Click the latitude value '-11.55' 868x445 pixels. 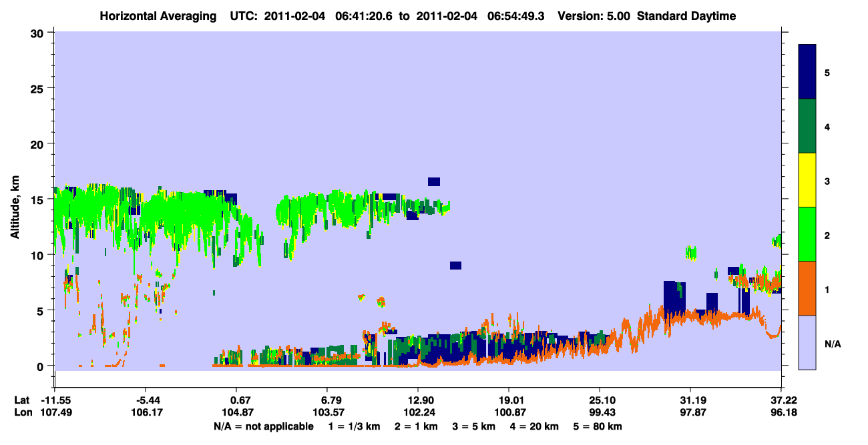[56, 400]
